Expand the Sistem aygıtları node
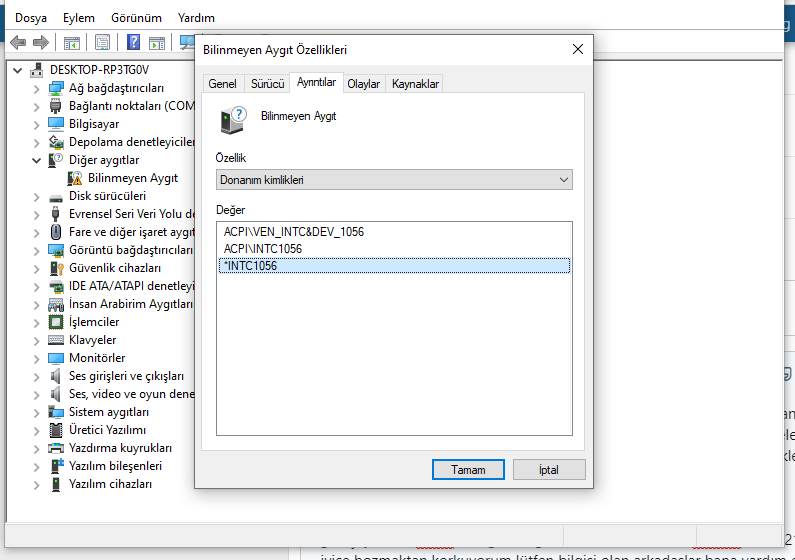 [37, 413]
